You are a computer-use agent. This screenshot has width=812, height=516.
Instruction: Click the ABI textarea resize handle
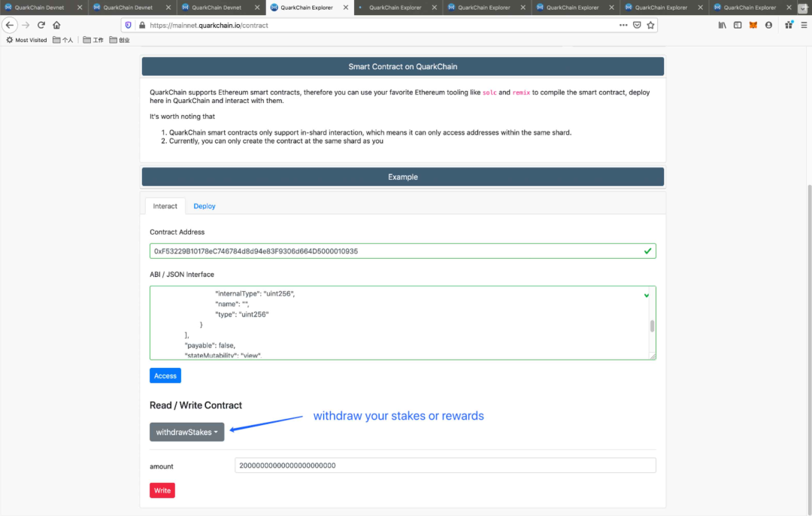(653, 356)
